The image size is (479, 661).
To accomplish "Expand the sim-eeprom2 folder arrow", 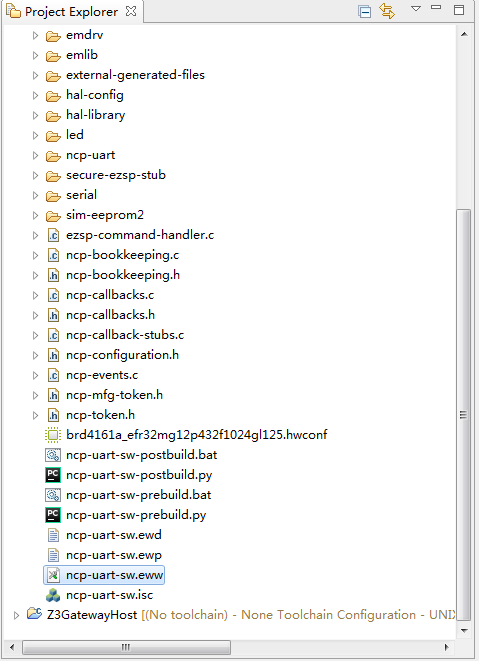I will (35, 215).
